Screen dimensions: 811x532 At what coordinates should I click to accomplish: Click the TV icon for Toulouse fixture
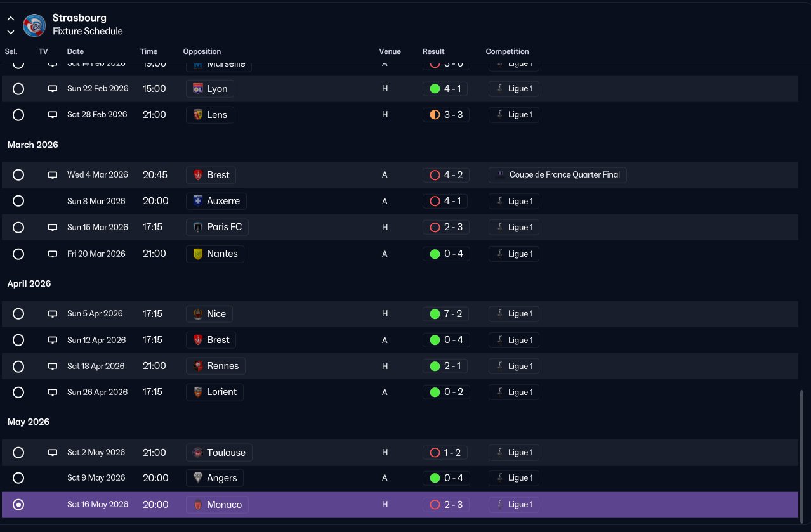pyautogui.click(x=53, y=453)
